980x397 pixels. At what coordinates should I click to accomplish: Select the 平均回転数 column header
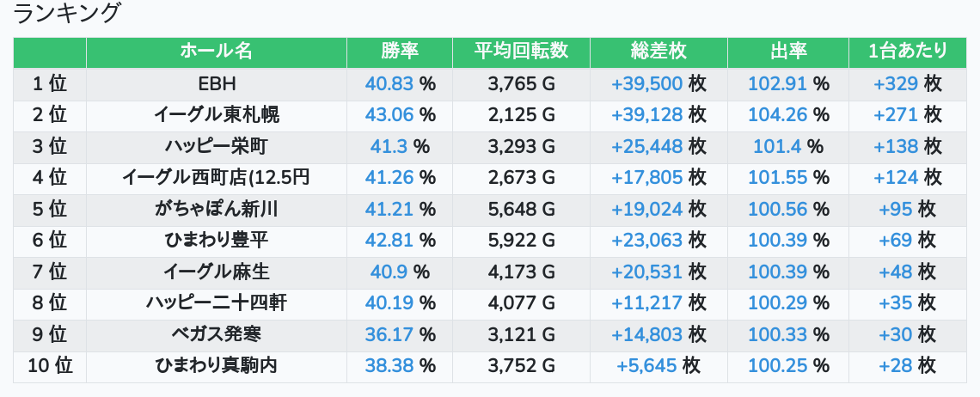tap(521, 52)
